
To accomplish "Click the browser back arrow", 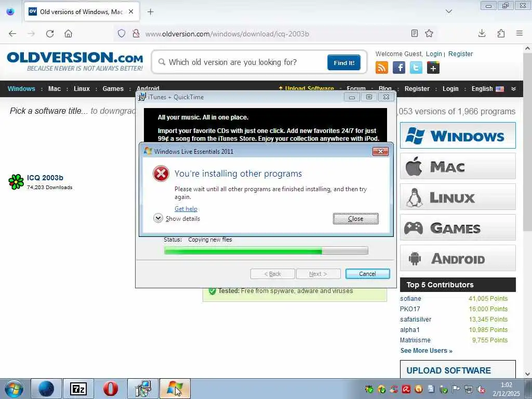I will click(x=12, y=34).
